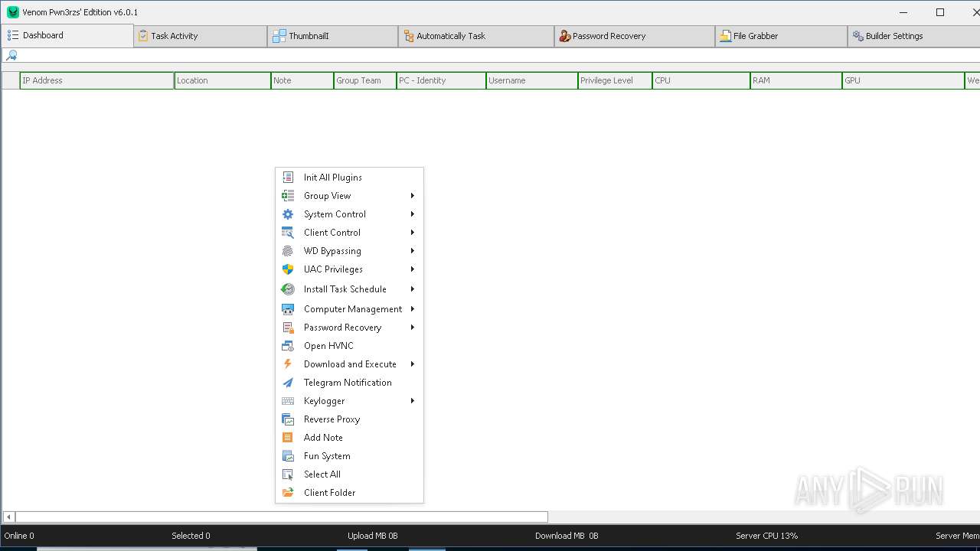Screen dimensions: 980x551
Task: Choose Reverse Proxy from the context menu
Action: [x=349, y=419]
